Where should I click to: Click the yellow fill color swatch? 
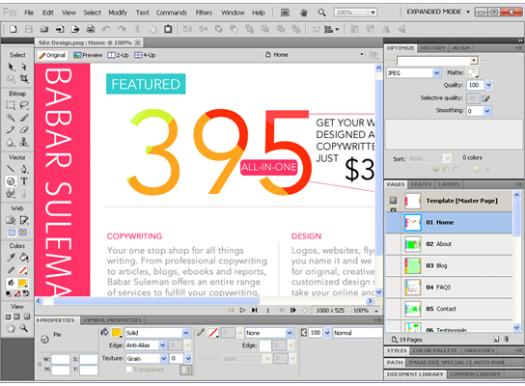[116, 332]
